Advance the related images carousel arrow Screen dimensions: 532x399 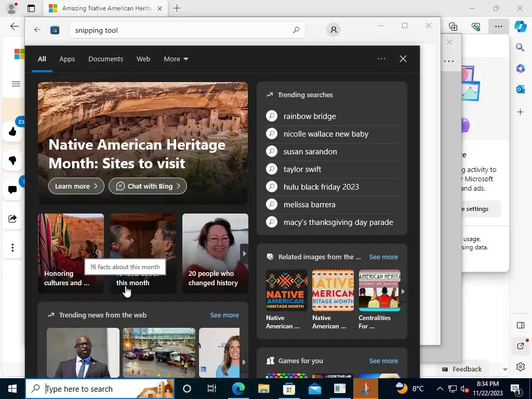pyautogui.click(x=403, y=291)
